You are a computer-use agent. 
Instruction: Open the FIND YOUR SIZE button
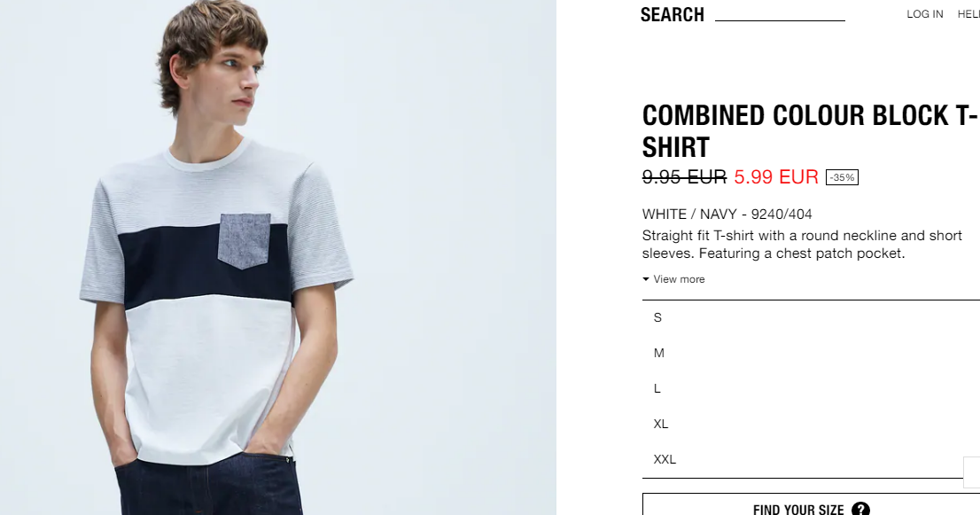812,504
